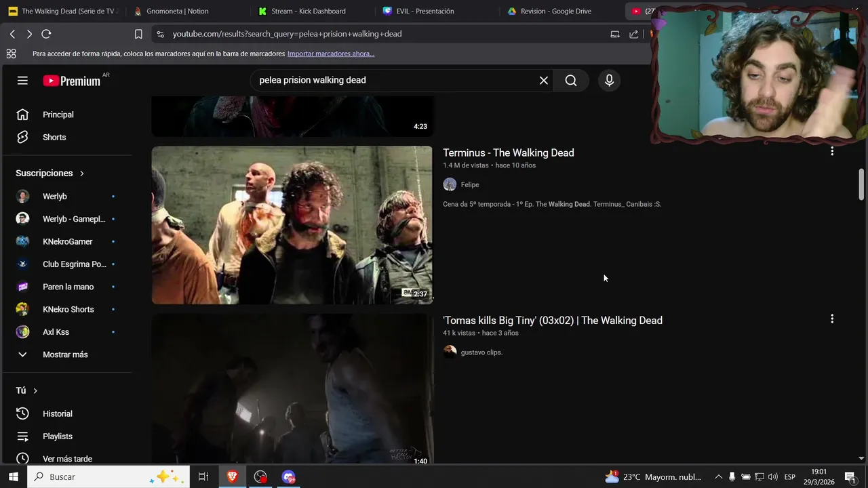Screen dimensions: 868x488
Task: Click Felipe channel name
Action: click(x=470, y=184)
